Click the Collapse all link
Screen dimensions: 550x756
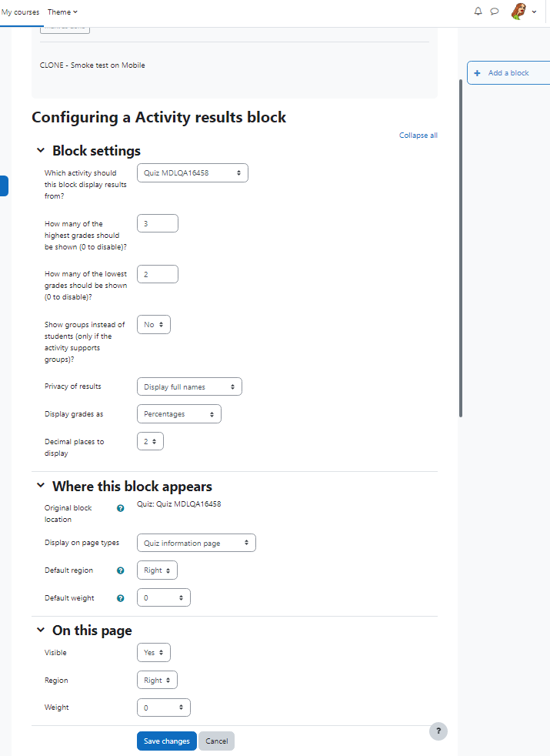coord(418,135)
